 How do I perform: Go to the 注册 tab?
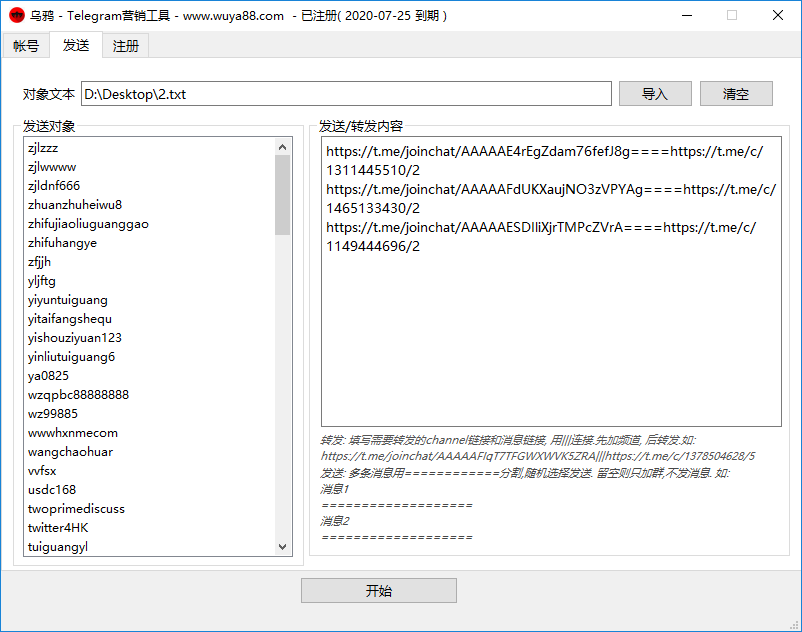point(125,46)
